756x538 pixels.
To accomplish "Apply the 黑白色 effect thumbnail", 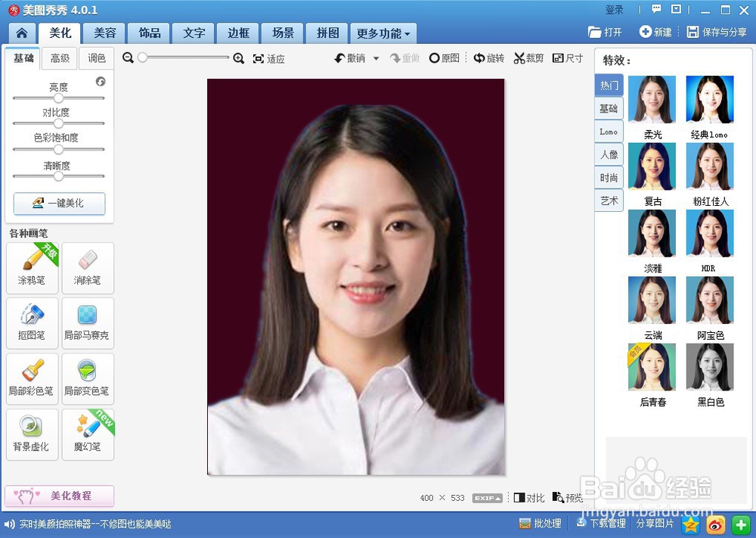I will click(710, 367).
